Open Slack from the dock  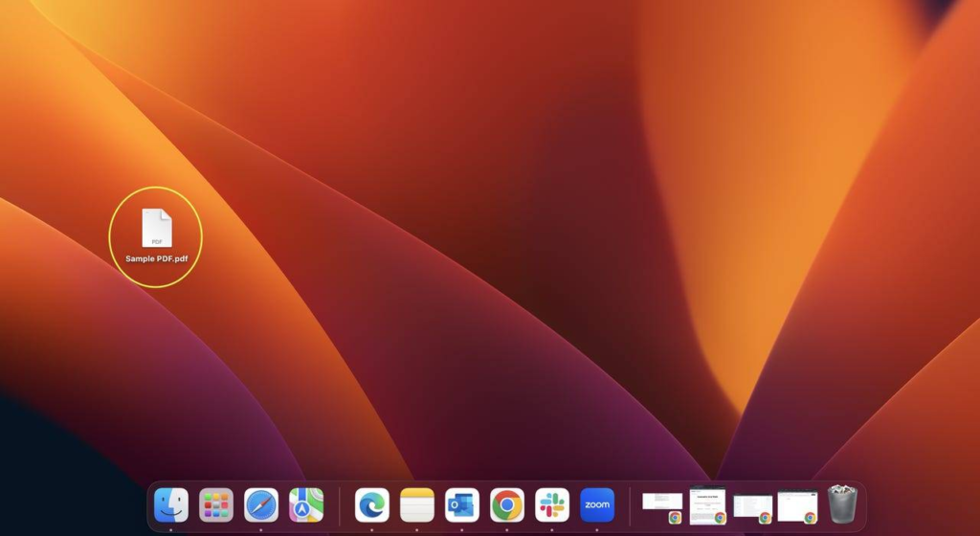pos(552,504)
